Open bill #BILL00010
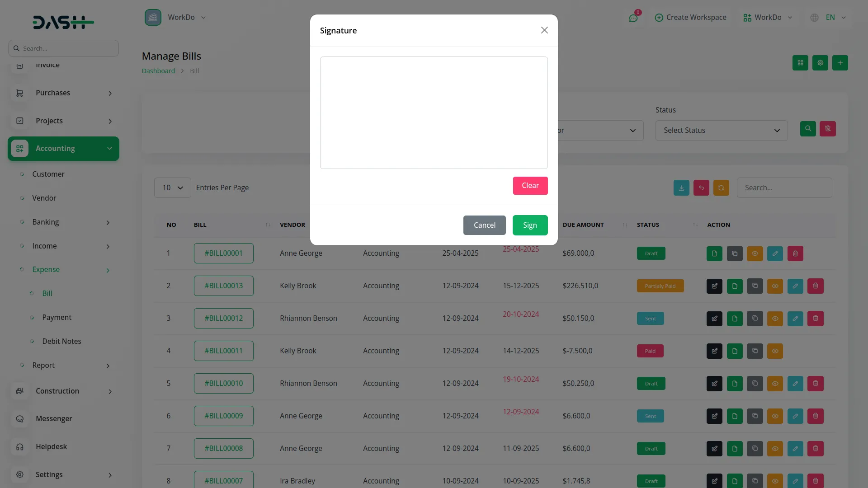This screenshot has height=488, width=868. 223,383
